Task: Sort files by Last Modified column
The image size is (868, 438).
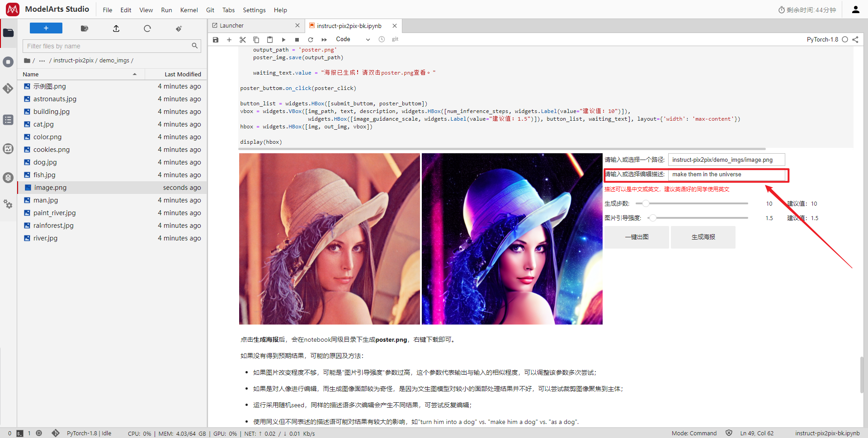Action: click(176, 74)
